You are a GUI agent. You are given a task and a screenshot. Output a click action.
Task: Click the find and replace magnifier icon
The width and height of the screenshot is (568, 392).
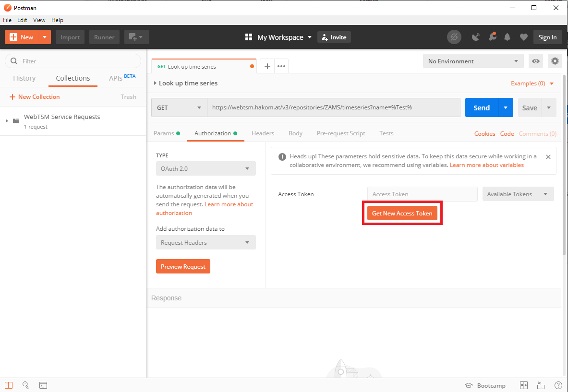[26, 385]
